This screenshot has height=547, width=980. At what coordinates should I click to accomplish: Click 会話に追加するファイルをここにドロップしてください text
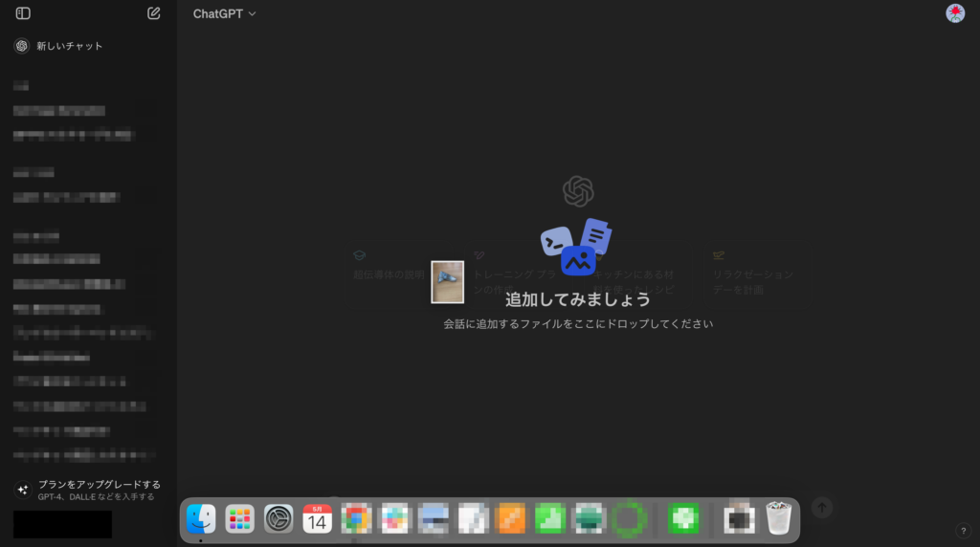[578, 324]
